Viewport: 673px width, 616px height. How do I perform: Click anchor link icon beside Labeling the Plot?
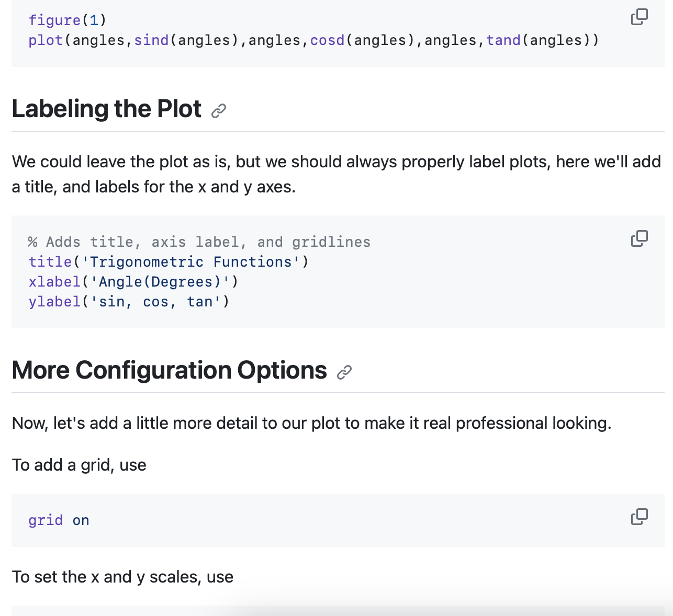coord(219,111)
